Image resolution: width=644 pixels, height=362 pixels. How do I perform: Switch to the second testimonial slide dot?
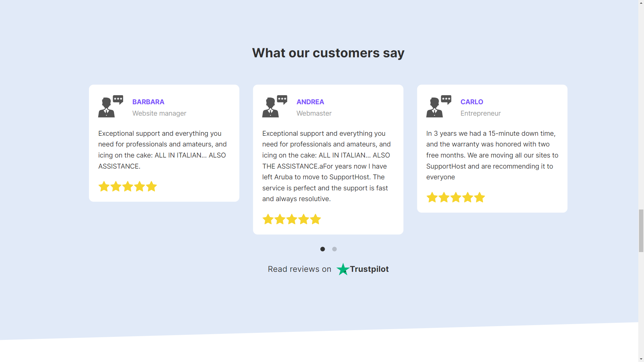(x=334, y=249)
